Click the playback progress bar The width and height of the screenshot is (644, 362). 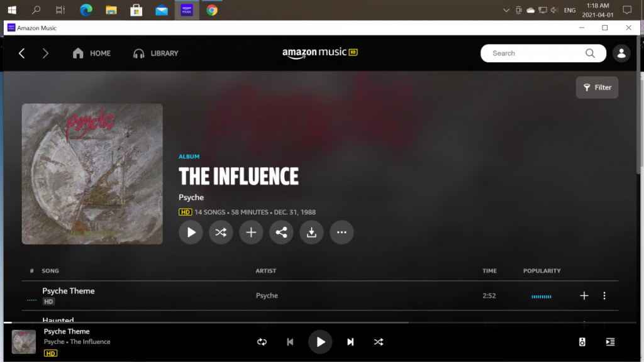click(320, 322)
